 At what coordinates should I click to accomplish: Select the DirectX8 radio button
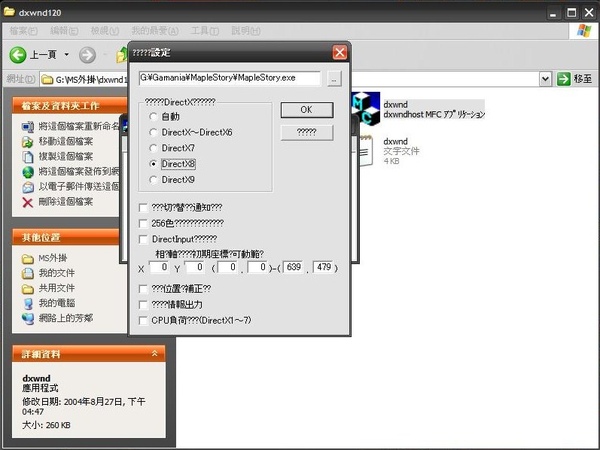[x=153, y=164]
